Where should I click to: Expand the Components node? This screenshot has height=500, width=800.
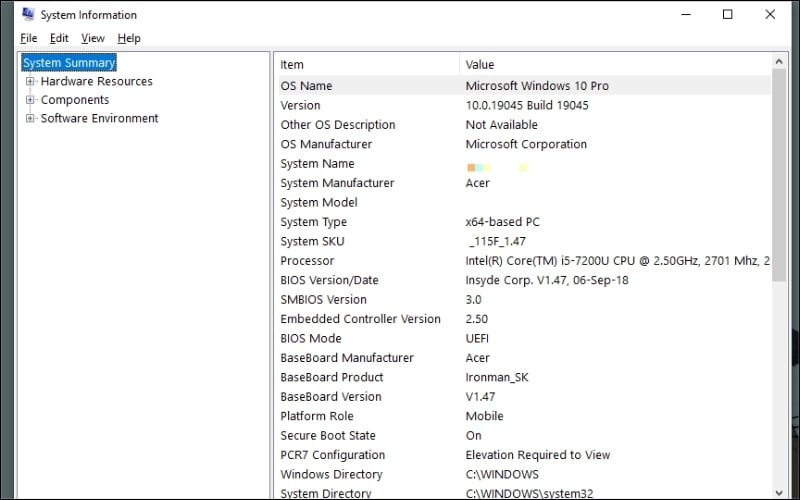point(30,99)
